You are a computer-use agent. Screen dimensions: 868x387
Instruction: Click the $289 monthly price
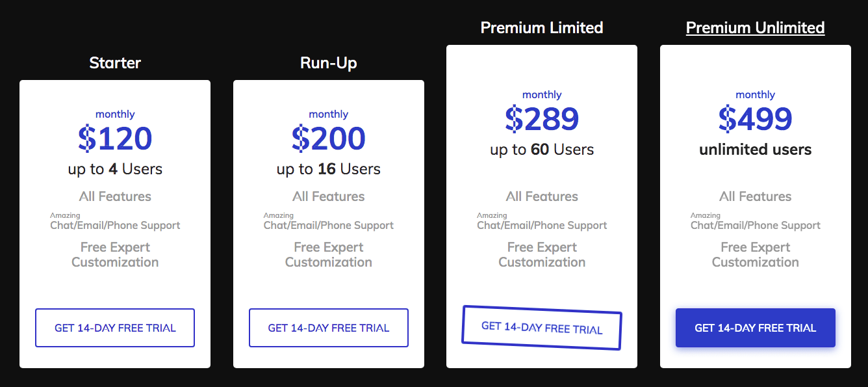click(x=542, y=118)
